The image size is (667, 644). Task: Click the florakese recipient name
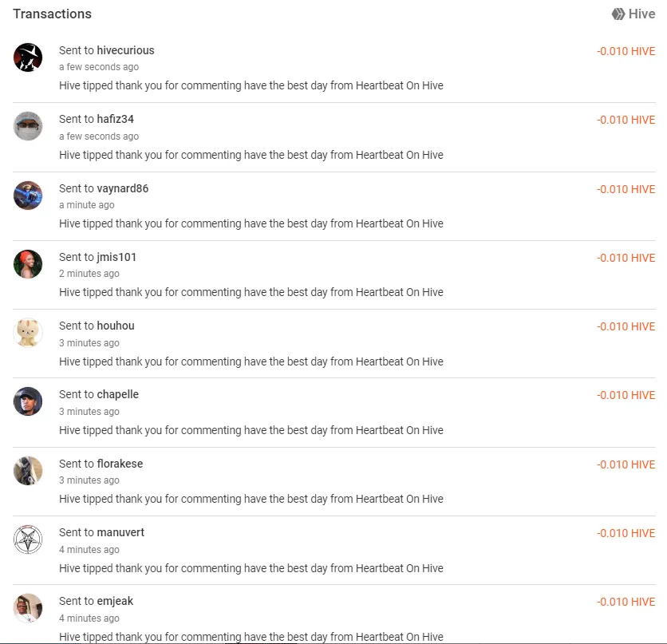[120, 464]
